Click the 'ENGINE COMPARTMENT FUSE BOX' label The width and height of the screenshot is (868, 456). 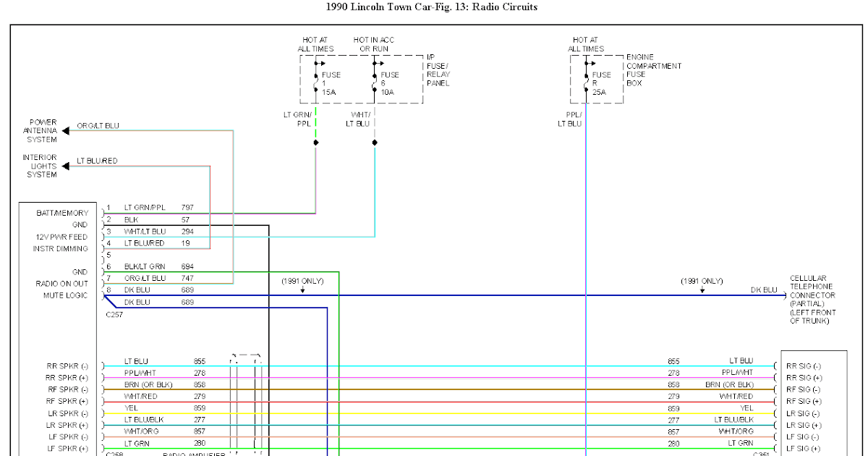click(x=654, y=70)
